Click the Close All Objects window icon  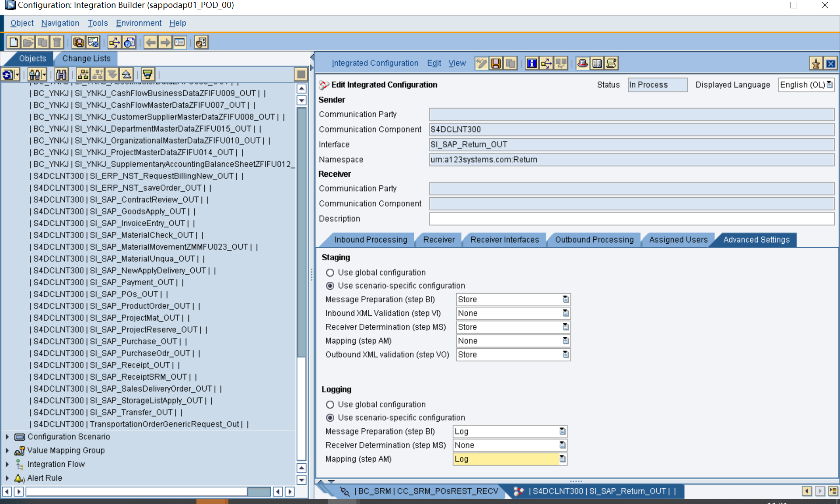click(x=93, y=42)
